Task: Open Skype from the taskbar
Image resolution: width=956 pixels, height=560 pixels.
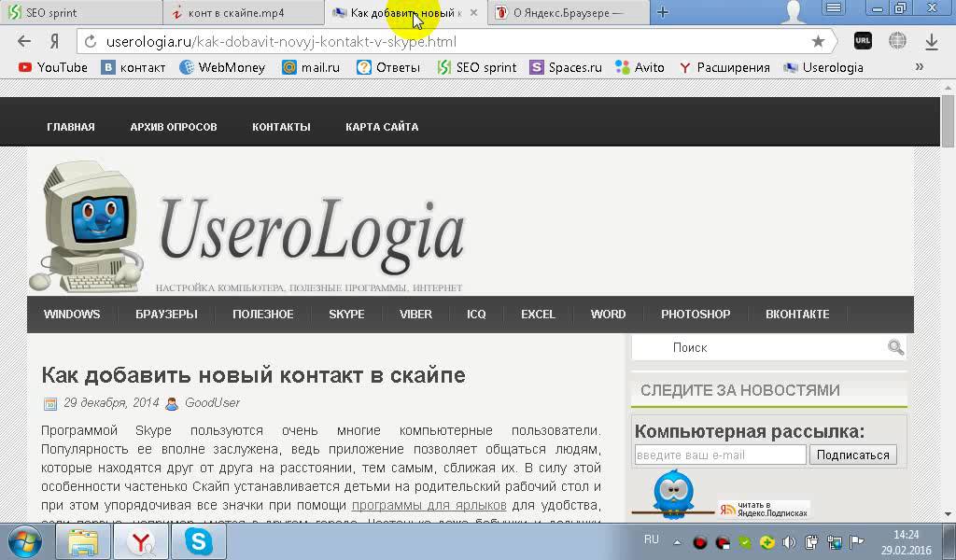Action: click(199, 541)
